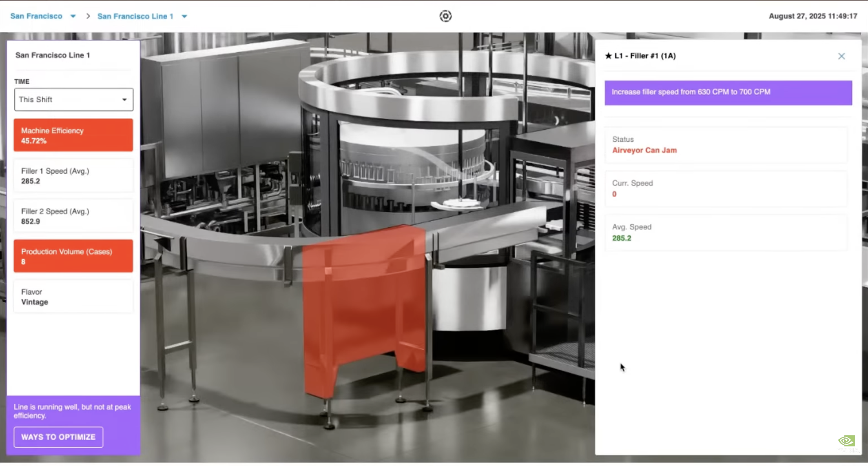The height and width of the screenshot is (466, 868).
Task: Click the San Francisco Line 1 breadcrumb link
Action: (135, 16)
